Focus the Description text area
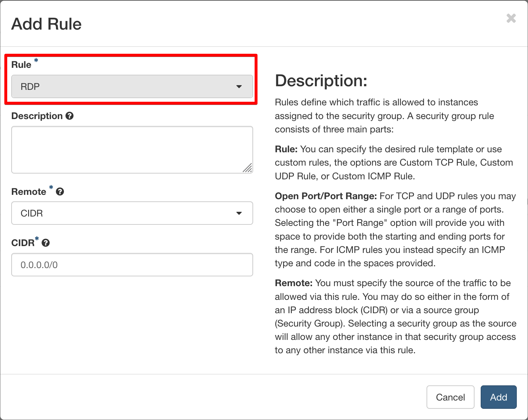Image resolution: width=528 pixels, height=420 pixels. [x=132, y=149]
